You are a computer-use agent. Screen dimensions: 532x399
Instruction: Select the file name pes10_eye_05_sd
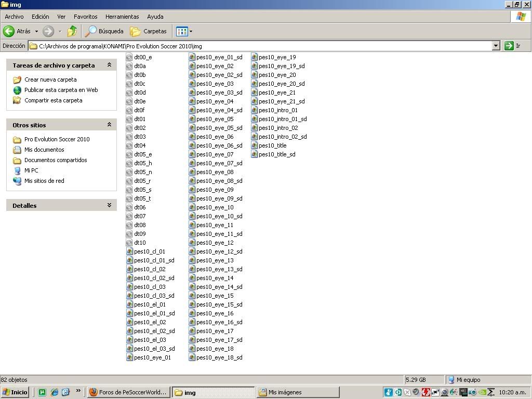coord(220,128)
